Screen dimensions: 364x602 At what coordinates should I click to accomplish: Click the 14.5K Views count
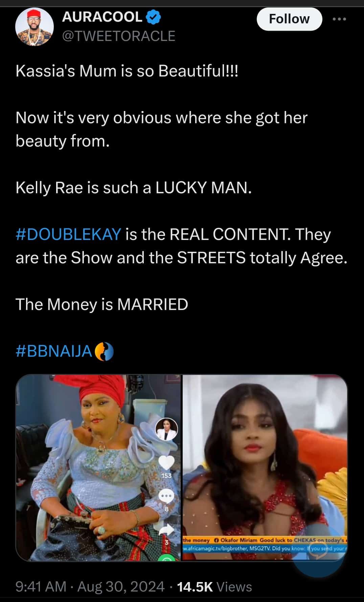coord(214,587)
